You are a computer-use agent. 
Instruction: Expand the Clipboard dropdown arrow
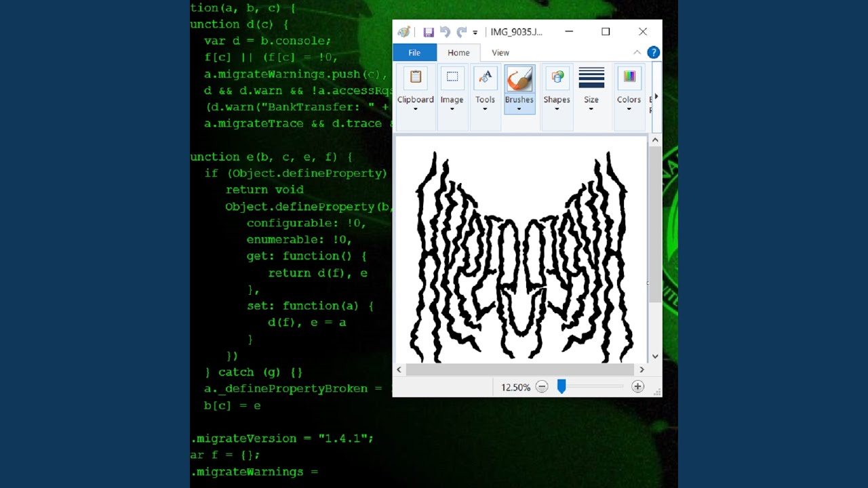pos(416,109)
